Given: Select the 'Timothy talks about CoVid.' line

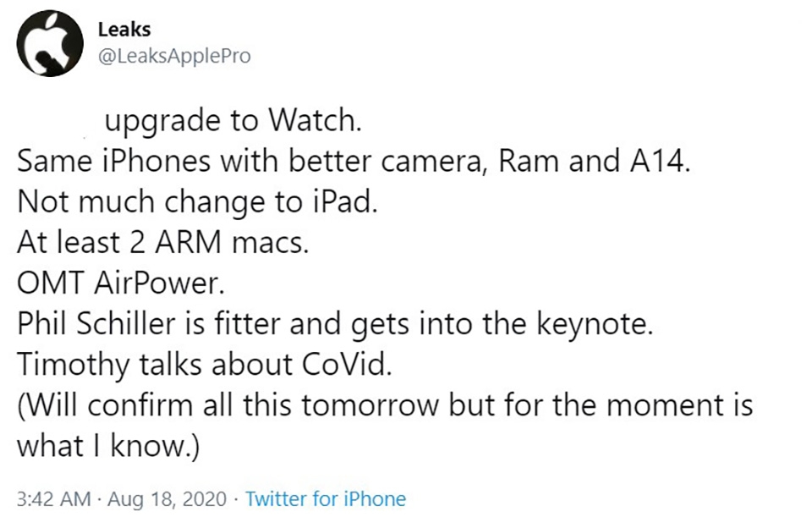Looking at the screenshot, I should click(x=205, y=365).
